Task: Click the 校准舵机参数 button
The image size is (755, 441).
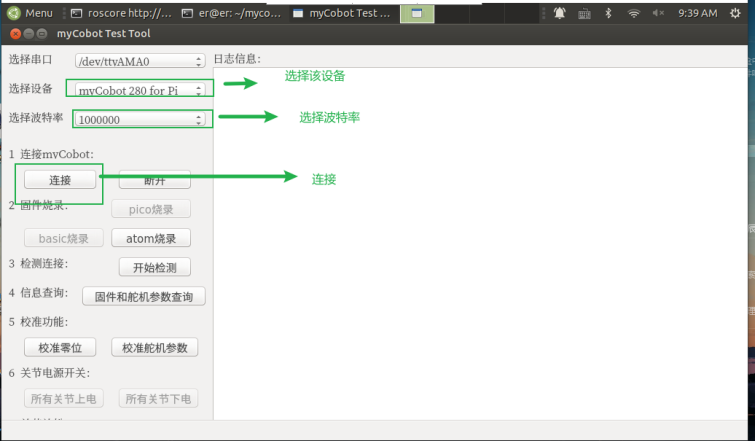Action: click(x=155, y=348)
